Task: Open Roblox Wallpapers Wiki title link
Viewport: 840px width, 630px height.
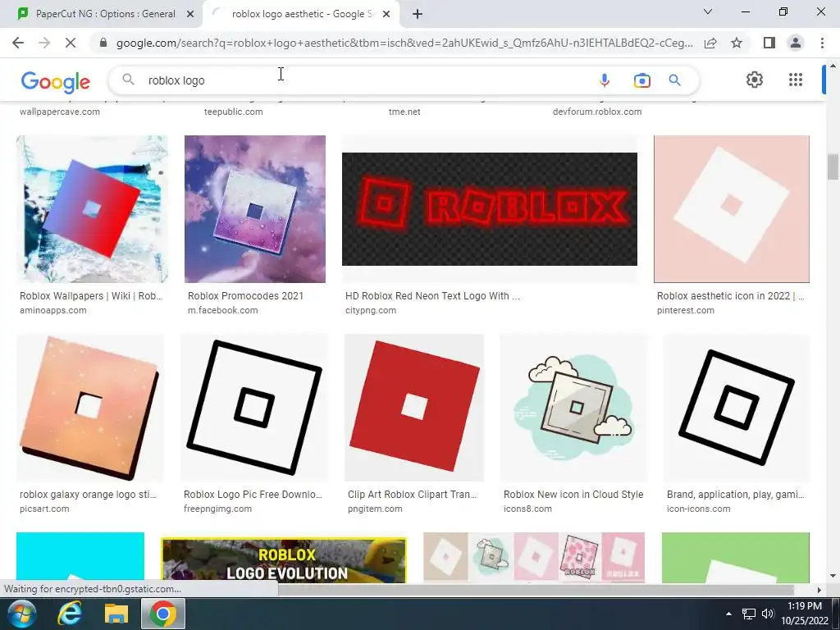Action: click(91, 295)
